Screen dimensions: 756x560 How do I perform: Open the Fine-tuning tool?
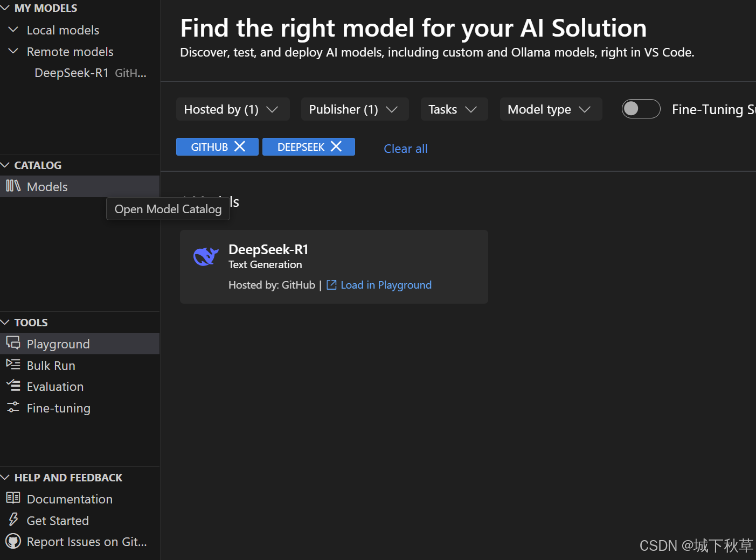80,408
